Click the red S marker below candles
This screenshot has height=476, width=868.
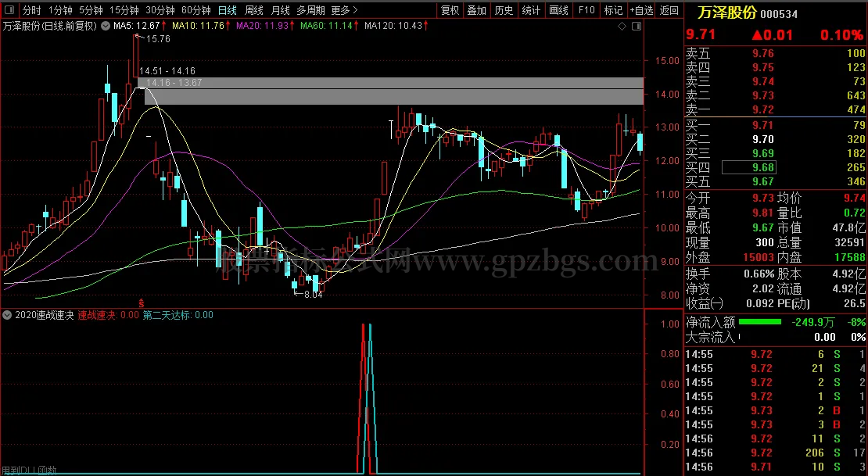tap(142, 301)
